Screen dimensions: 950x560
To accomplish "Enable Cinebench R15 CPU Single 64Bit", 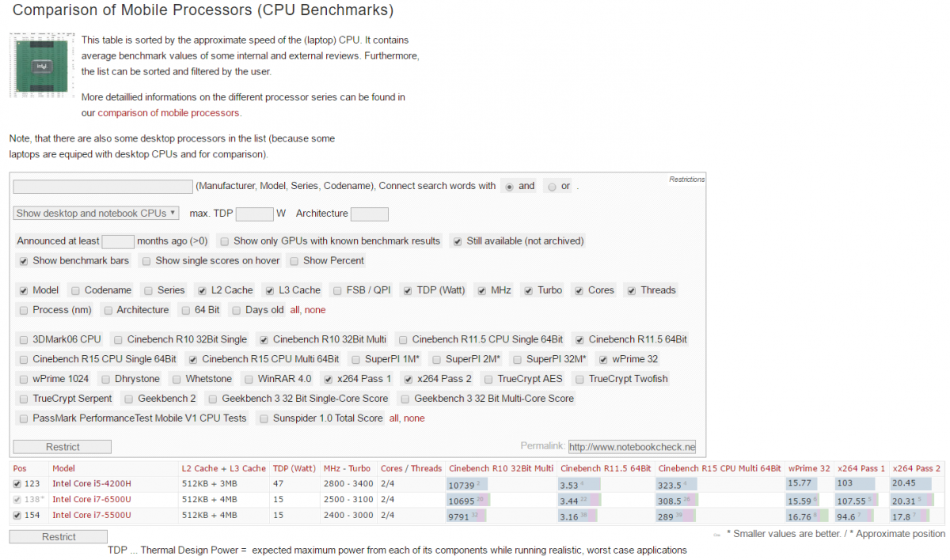I will [x=24, y=359].
